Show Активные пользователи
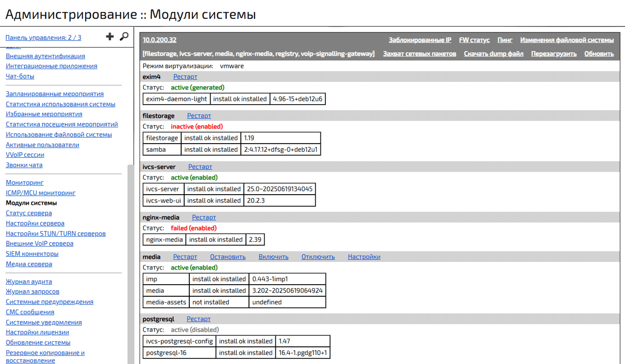Viewport: 625px width, 364px height. click(x=43, y=145)
